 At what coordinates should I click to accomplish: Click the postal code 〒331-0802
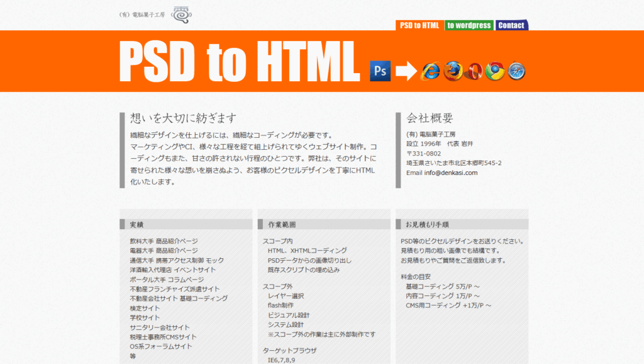pyautogui.click(x=423, y=154)
